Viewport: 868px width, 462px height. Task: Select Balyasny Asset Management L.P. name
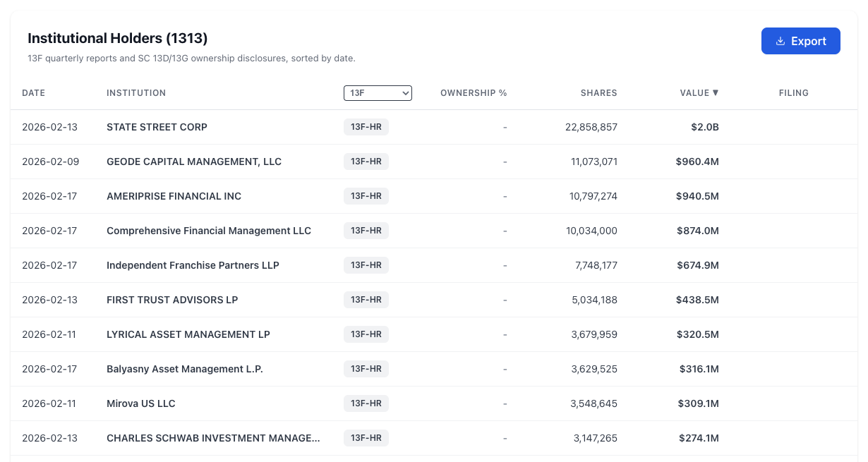[185, 369]
